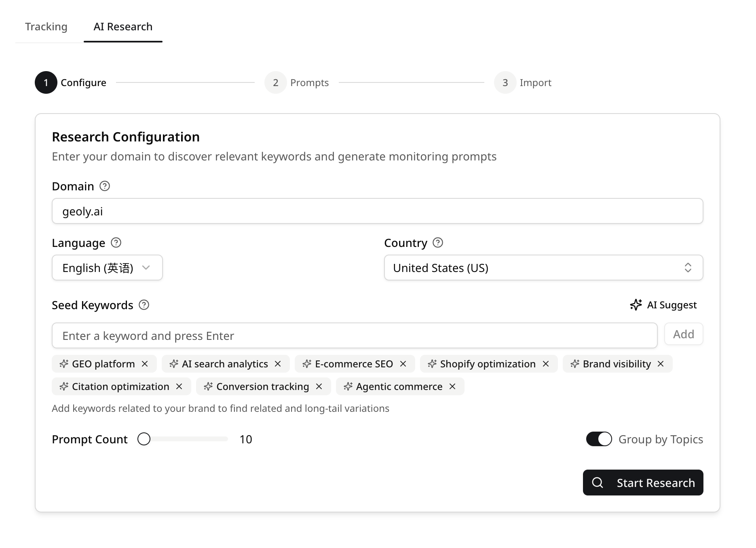
Task: Toggle the Group by Topics switch
Action: coord(599,439)
